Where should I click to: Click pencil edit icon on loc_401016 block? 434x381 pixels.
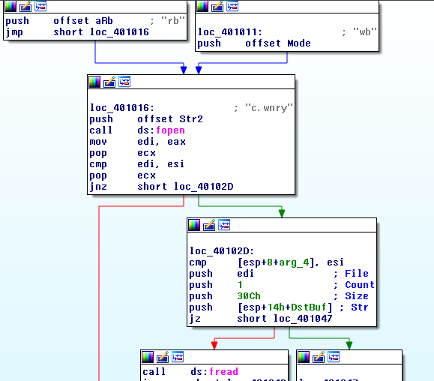109,82
